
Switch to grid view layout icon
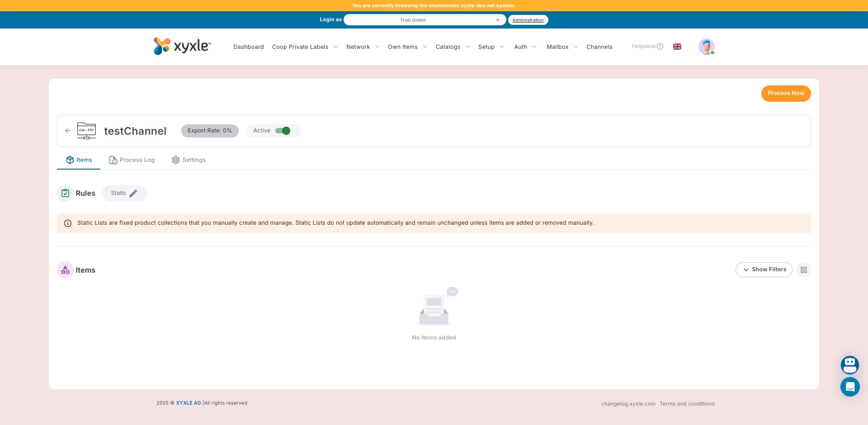coord(803,270)
